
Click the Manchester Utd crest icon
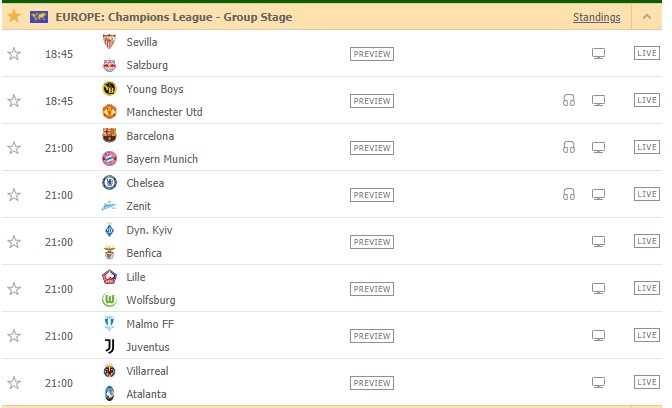tap(109, 112)
